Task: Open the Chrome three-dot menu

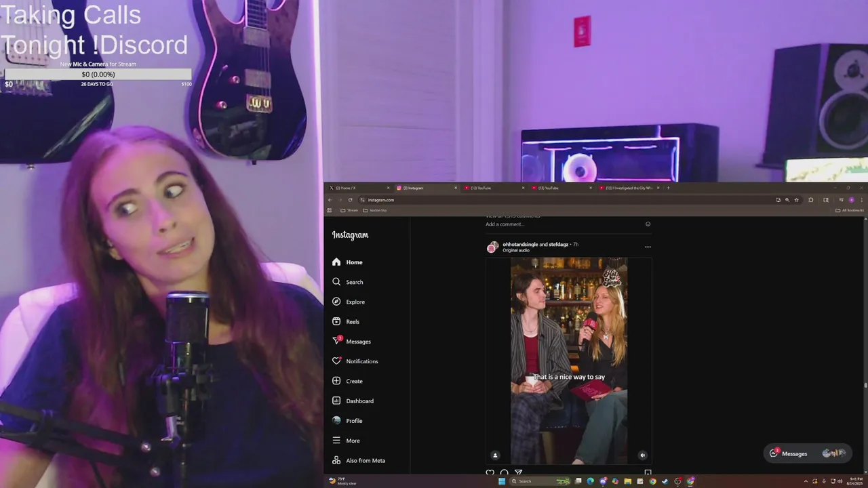Action: point(863,200)
